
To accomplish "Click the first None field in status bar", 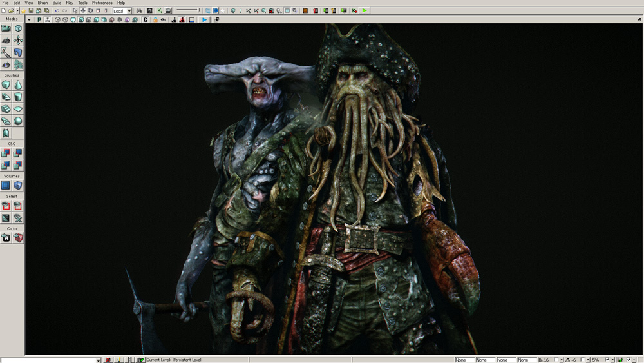I will point(464,360).
